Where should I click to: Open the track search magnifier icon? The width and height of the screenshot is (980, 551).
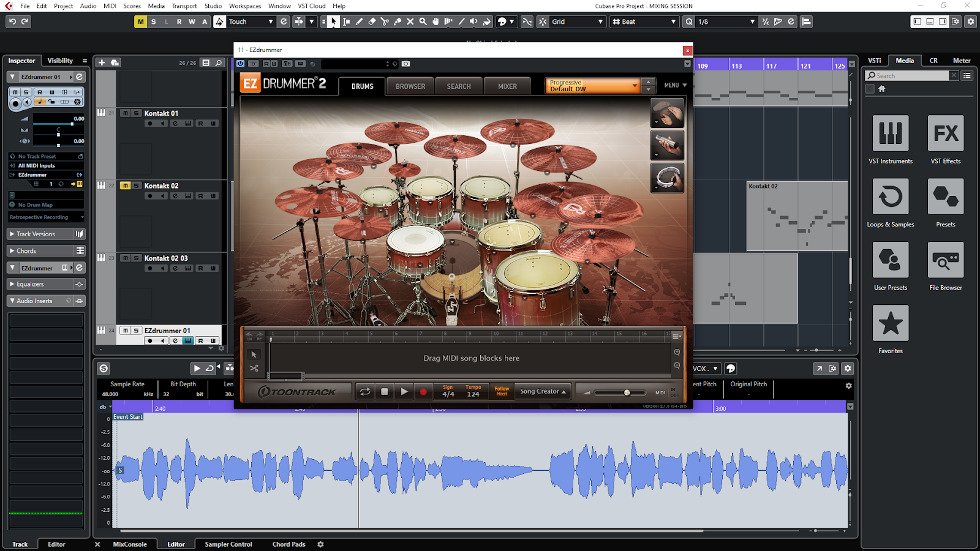[219, 62]
